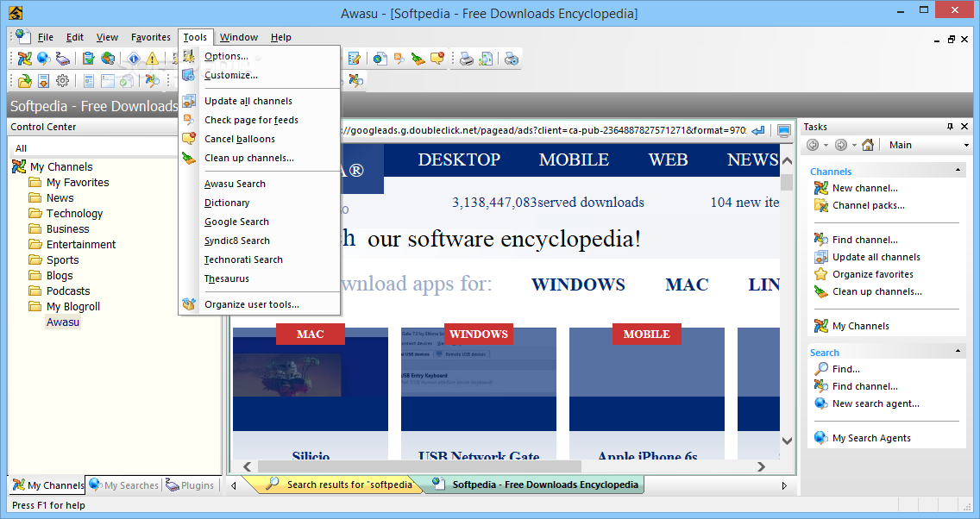Click the printer setup toolbar icon
The width and height of the screenshot is (980, 519).
point(512,59)
